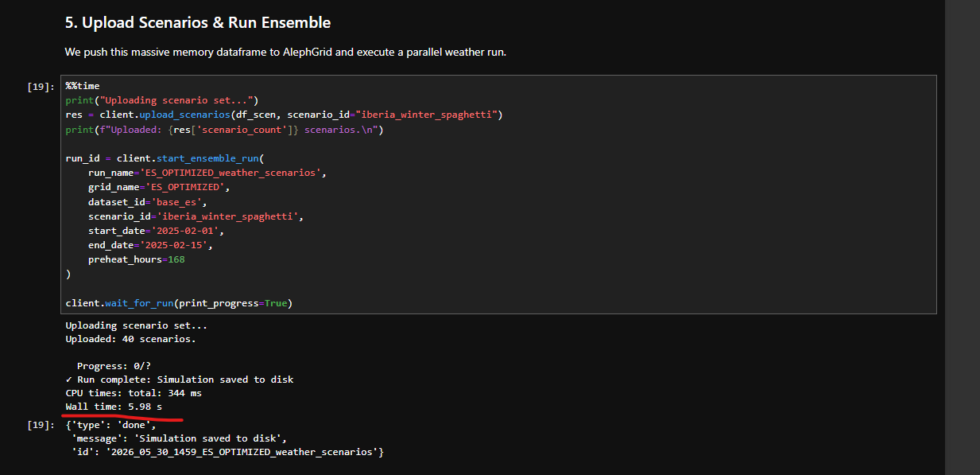
Task: Select the markdown paragraph about AlephGrid
Action: click(x=285, y=53)
